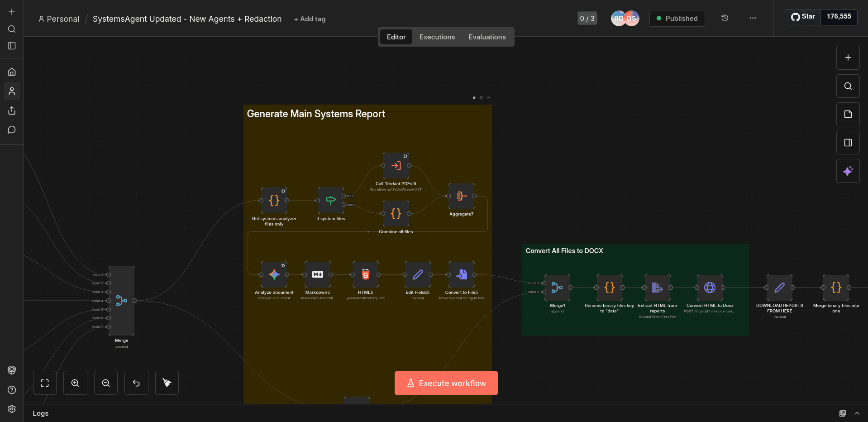This screenshot has width=868, height=422.
Task: Tidy up the canvas with the broom icon
Action: click(167, 383)
